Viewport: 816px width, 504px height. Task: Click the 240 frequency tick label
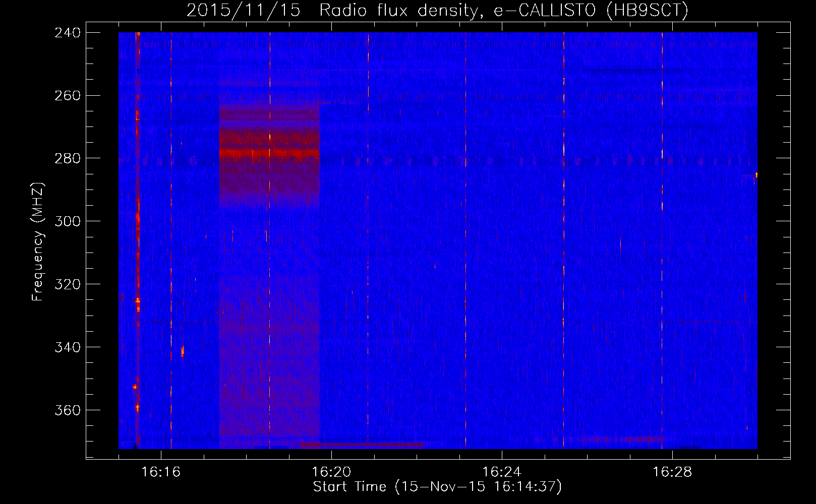click(67, 33)
